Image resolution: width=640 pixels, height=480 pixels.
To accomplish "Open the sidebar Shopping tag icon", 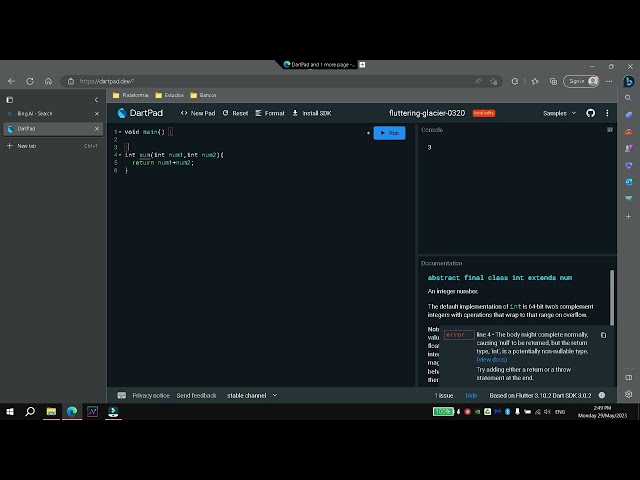I will click(629, 115).
